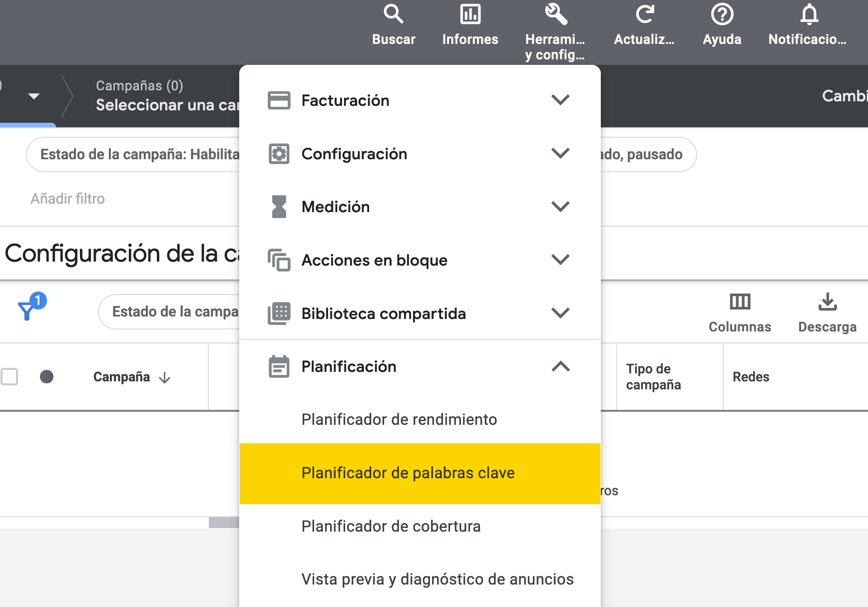Open Planificador de rendimiento
Screen dimensions: 868x607
point(399,419)
